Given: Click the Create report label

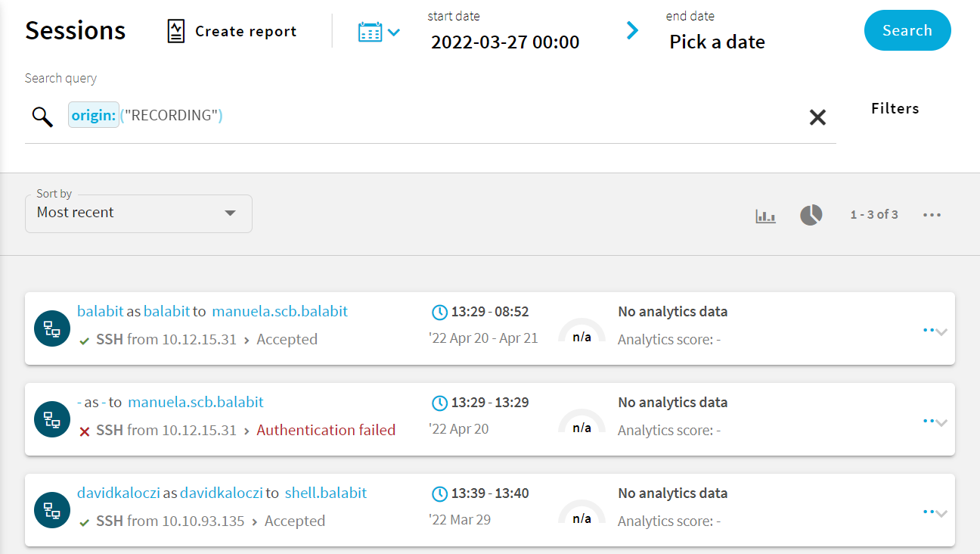Looking at the screenshot, I should point(246,31).
